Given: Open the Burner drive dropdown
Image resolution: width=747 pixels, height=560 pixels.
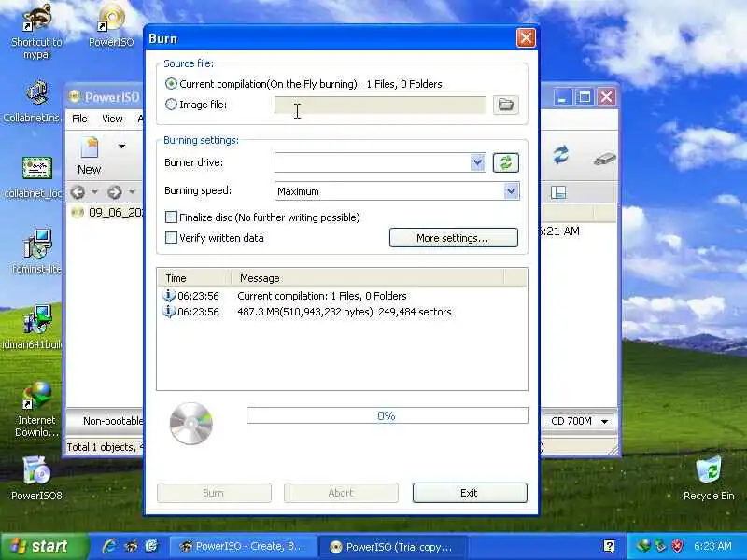Looking at the screenshot, I should [477, 162].
